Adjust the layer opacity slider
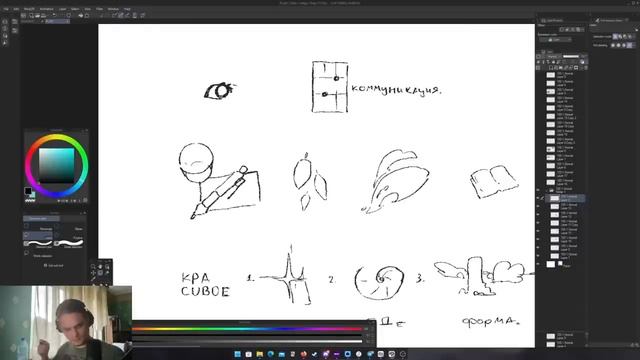The width and height of the screenshot is (640, 360). (x=571, y=56)
